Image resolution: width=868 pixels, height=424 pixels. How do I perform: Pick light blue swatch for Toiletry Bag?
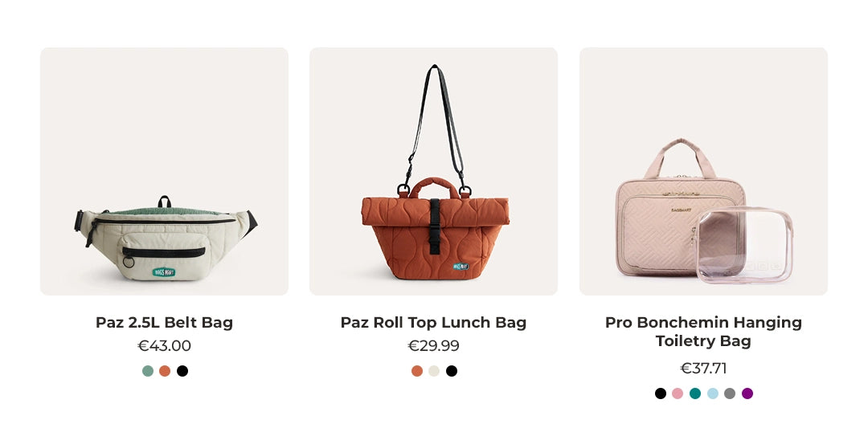pyautogui.click(x=713, y=393)
